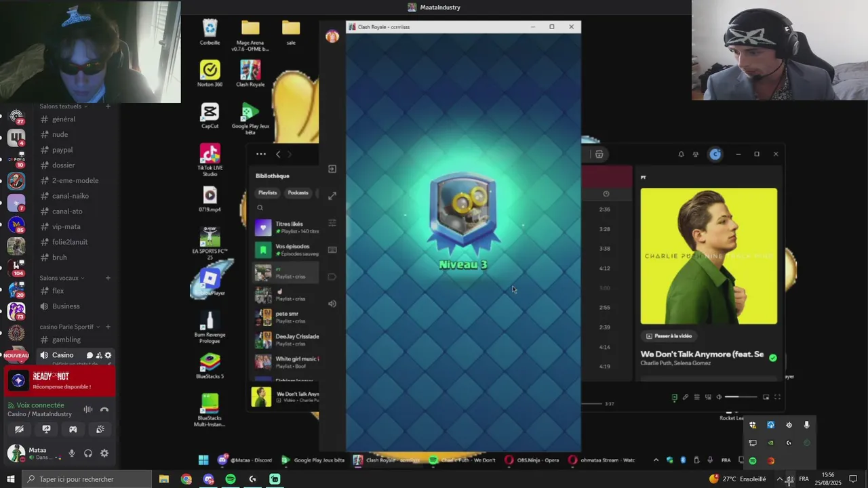Click the emulator volume speaker icon
The width and height of the screenshot is (868, 488).
click(332, 304)
